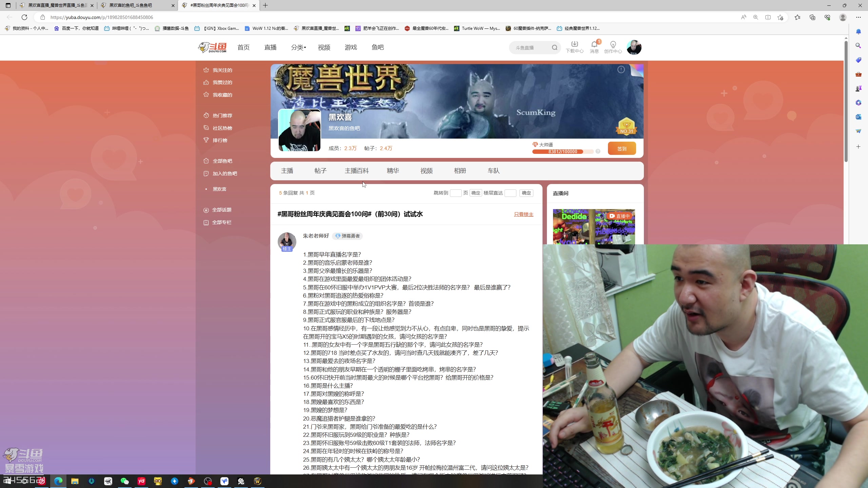Click 确定 next to 楼层直达 field
The image size is (868, 488).
coord(526,193)
